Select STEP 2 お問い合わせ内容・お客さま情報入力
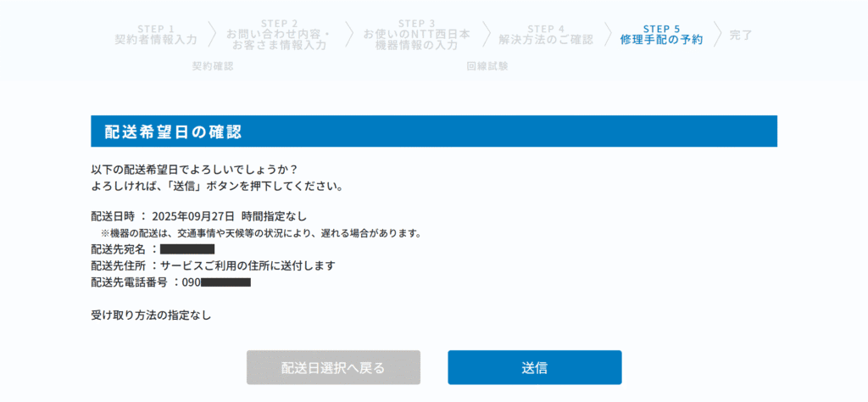 279,35
